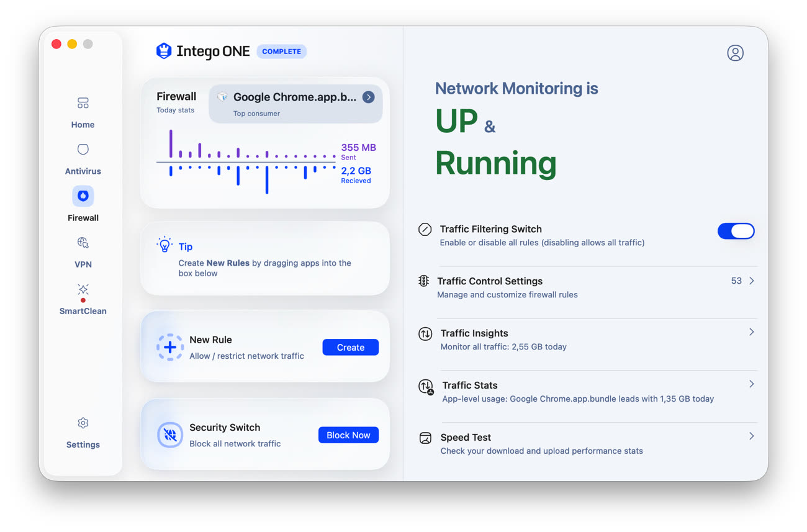Open Google Chrome top consumer arrow
The height and width of the screenshot is (532, 807).
click(x=369, y=97)
